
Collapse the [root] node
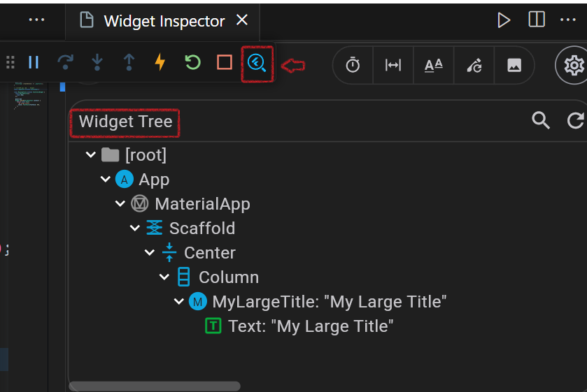pos(91,154)
